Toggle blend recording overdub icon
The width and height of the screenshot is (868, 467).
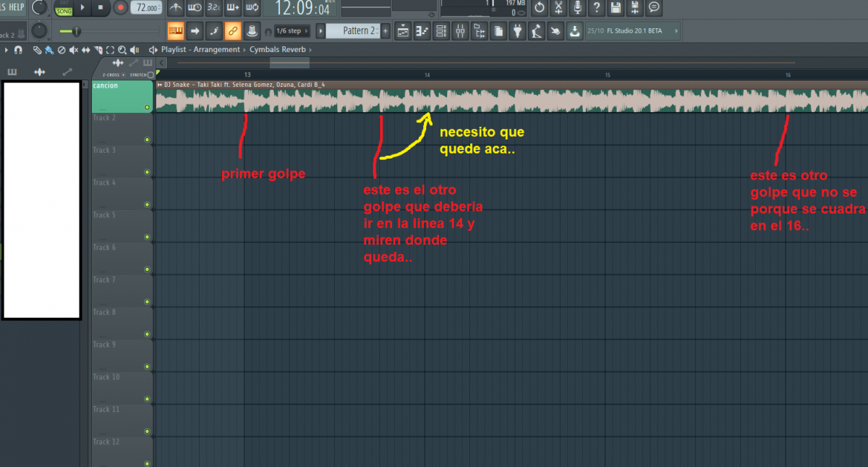[233, 8]
